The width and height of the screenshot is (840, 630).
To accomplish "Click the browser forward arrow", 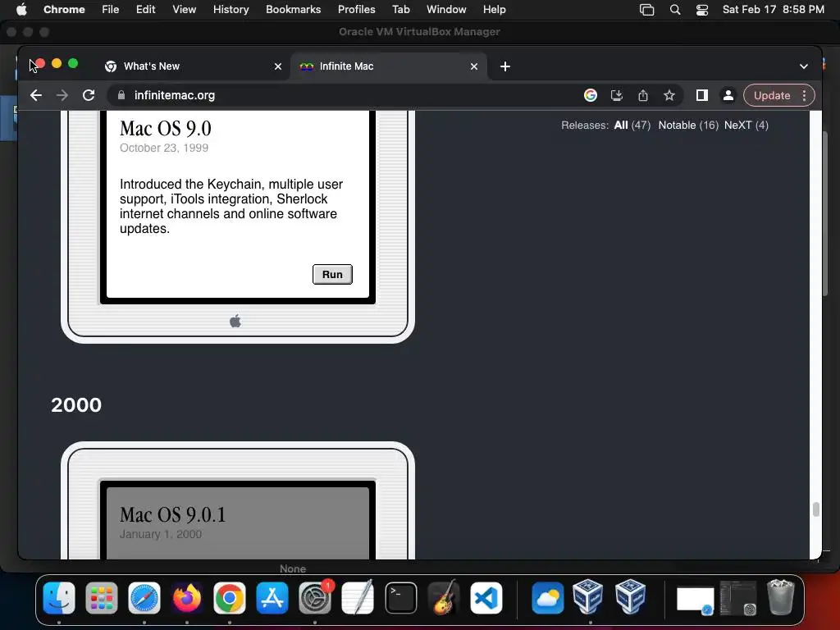I will 62,95.
